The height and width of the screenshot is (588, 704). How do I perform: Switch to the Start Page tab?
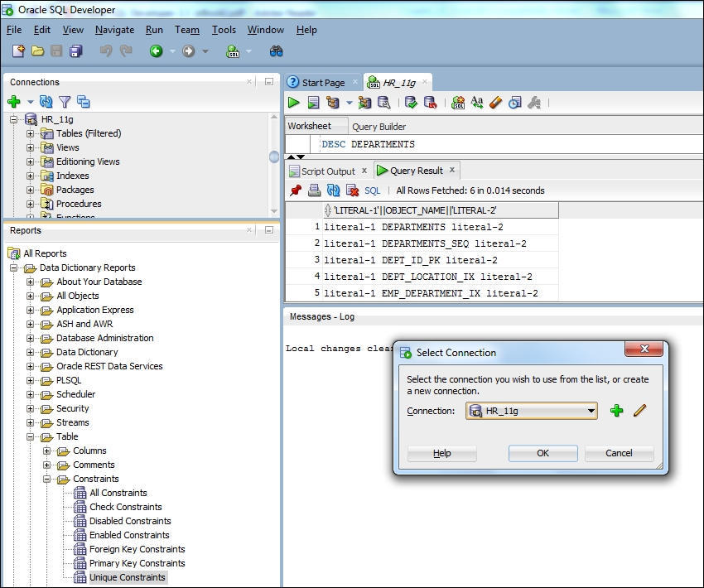click(x=323, y=83)
